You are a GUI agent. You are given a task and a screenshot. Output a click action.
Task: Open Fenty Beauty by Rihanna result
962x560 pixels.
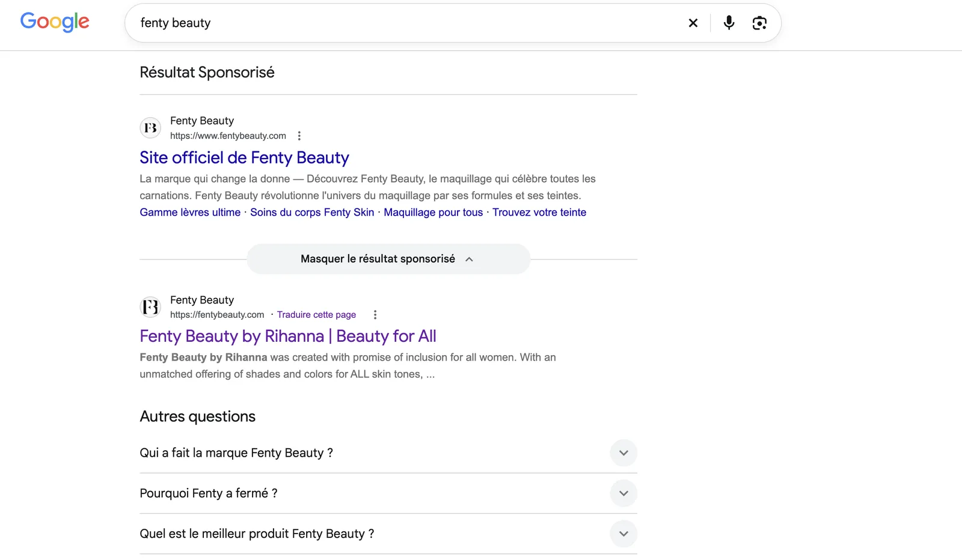288,336
